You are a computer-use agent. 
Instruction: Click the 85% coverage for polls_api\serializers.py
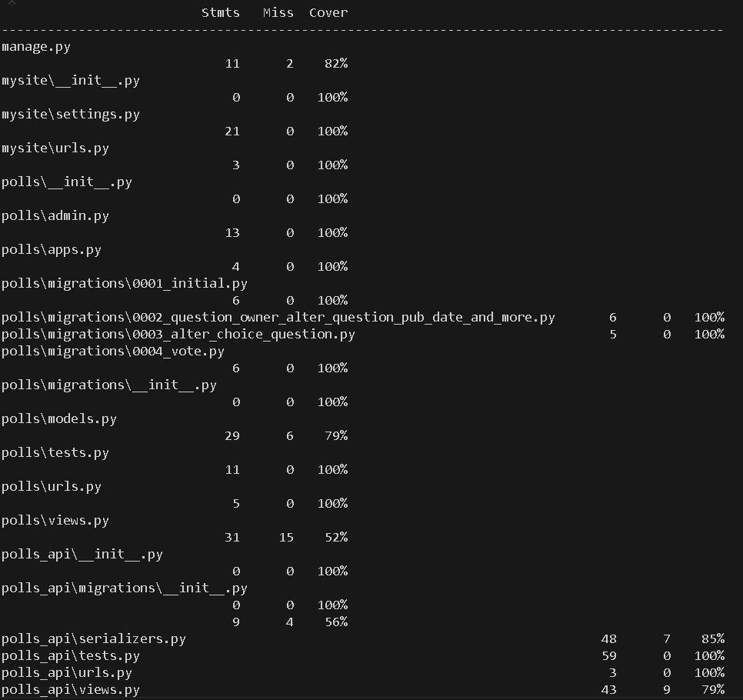click(x=713, y=639)
